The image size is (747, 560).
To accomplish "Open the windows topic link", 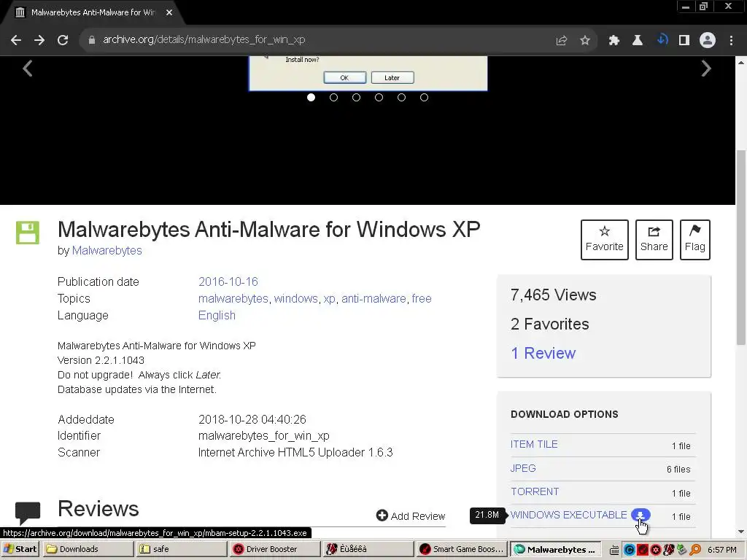I will (x=296, y=298).
